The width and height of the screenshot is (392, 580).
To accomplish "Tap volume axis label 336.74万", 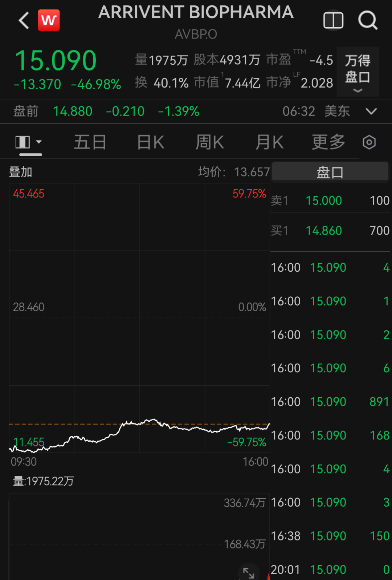I will [x=245, y=503].
